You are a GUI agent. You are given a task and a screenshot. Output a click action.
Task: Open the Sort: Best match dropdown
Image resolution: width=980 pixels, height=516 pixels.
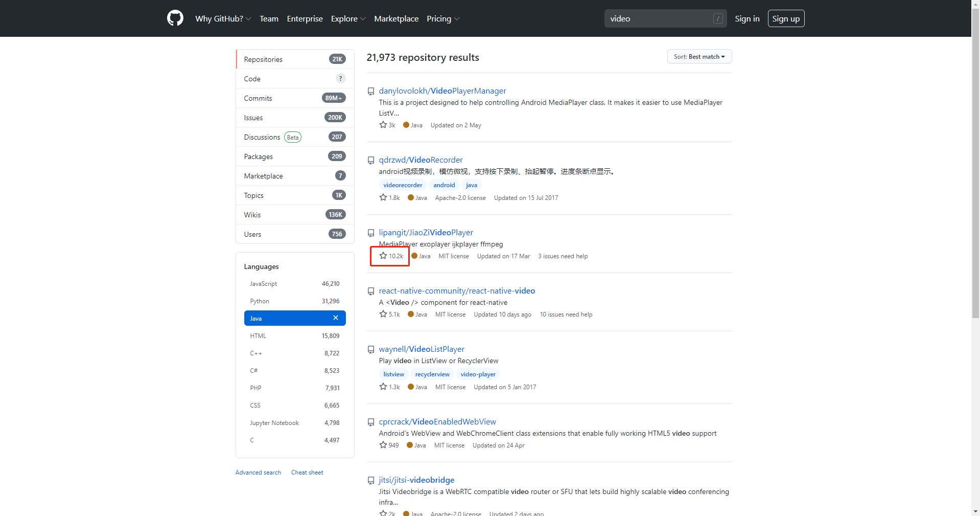699,57
